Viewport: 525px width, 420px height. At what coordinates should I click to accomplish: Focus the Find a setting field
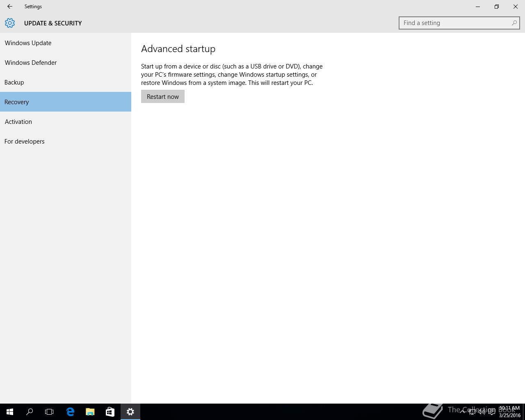point(459,23)
